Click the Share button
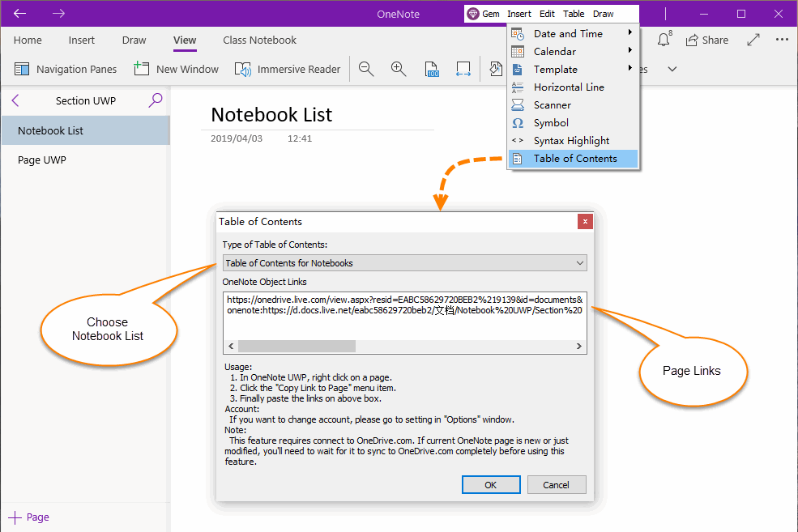 click(707, 40)
